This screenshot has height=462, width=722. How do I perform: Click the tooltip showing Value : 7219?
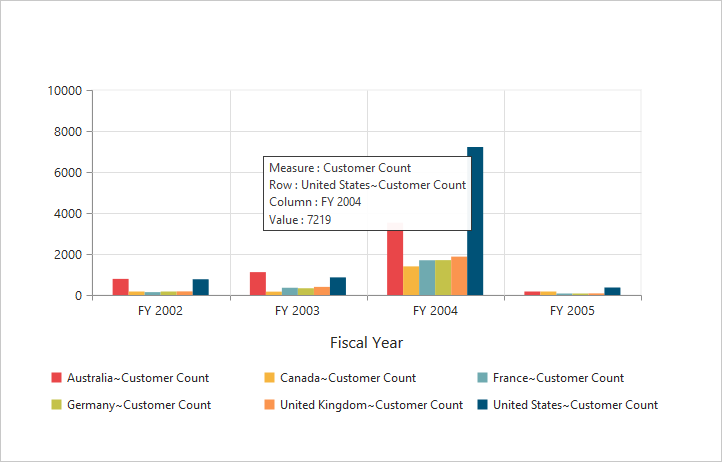tap(366, 194)
